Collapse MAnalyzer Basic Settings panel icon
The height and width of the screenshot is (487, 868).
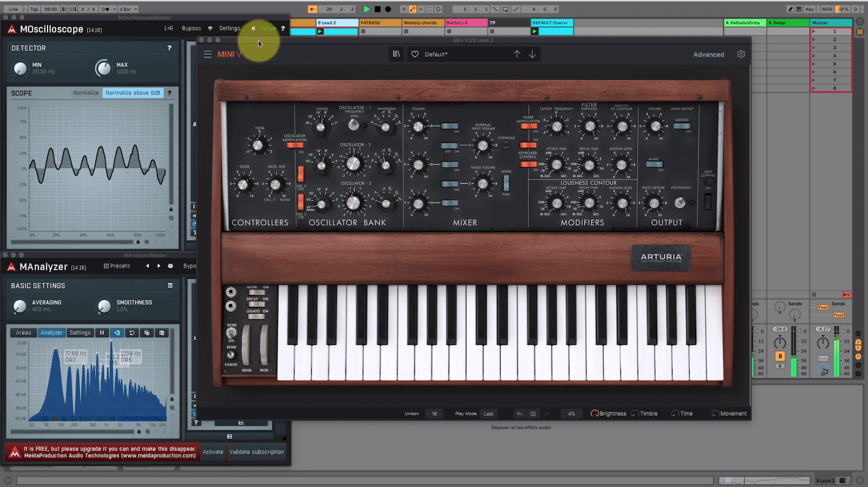pyautogui.click(x=170, y=286)
